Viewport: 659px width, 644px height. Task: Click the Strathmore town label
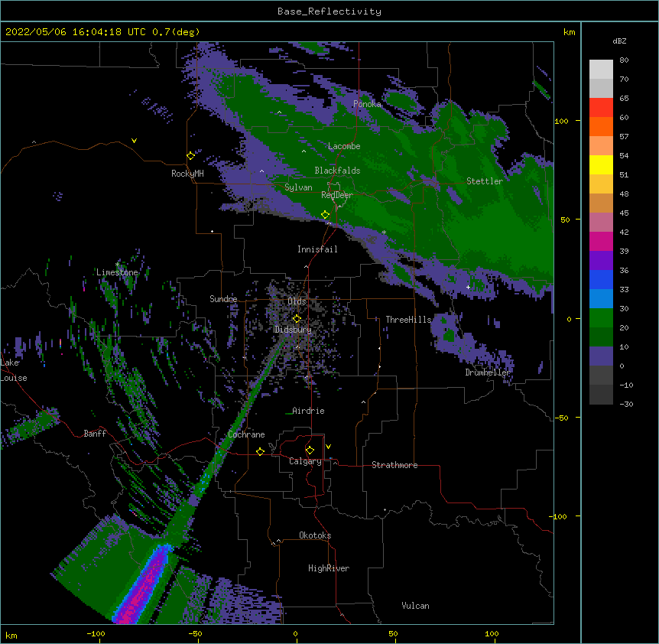click(394, 465)
